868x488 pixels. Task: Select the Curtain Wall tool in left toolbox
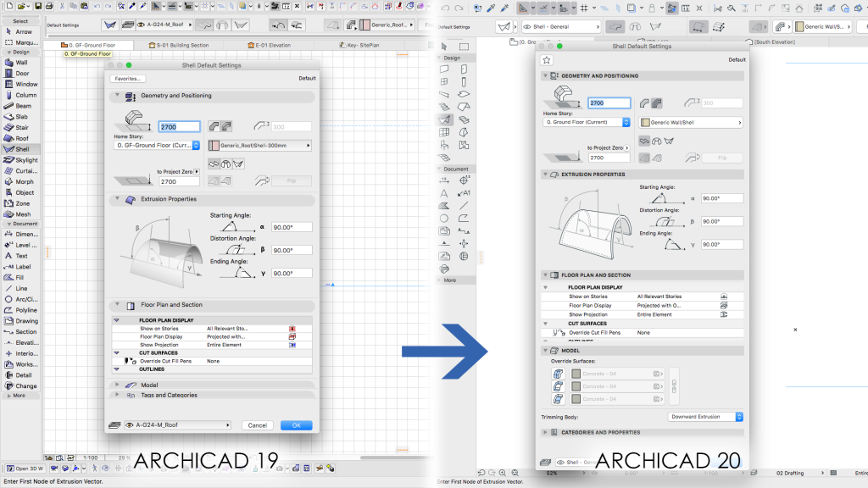[21, 171]
